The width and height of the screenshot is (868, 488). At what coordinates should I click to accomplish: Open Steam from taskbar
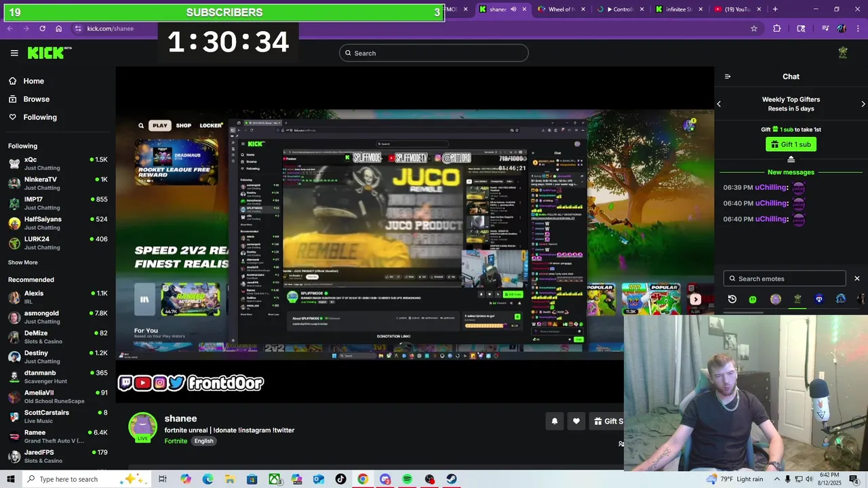pyautogui.click(x=452, y=479)
